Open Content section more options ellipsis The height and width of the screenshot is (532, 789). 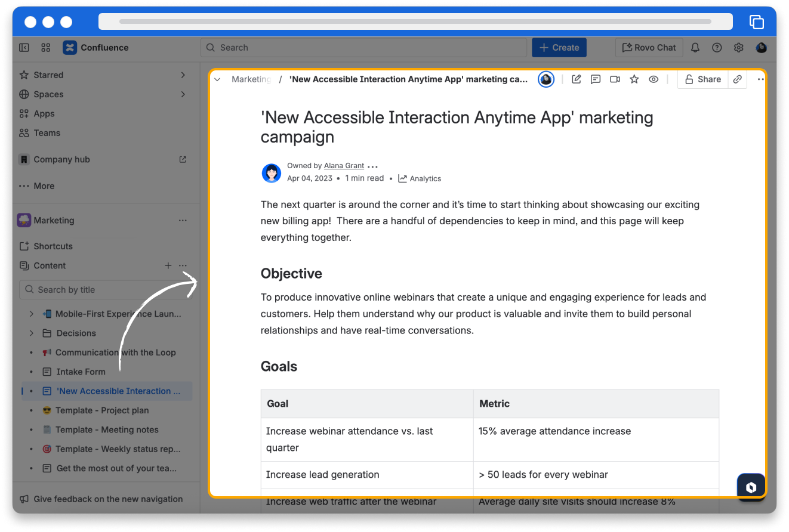point(183,266)
